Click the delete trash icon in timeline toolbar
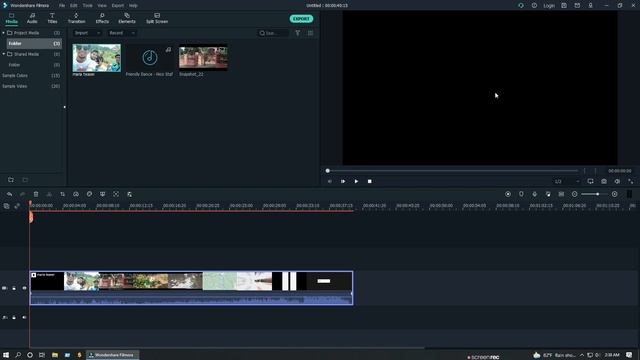The width and height of the screenshot is (640, 360). [x=36, y=194]
